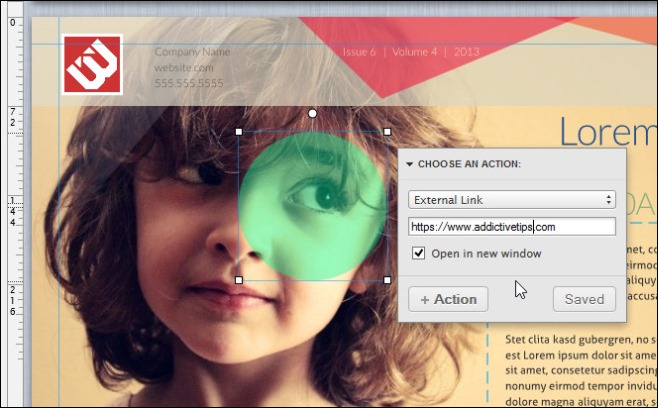
Task: Click the Saved button
Action: [584, 299]
